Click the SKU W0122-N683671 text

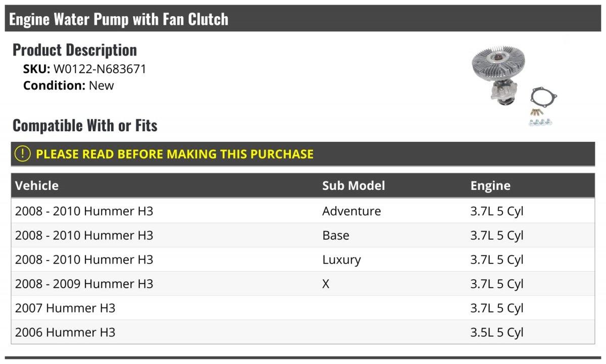85,69
